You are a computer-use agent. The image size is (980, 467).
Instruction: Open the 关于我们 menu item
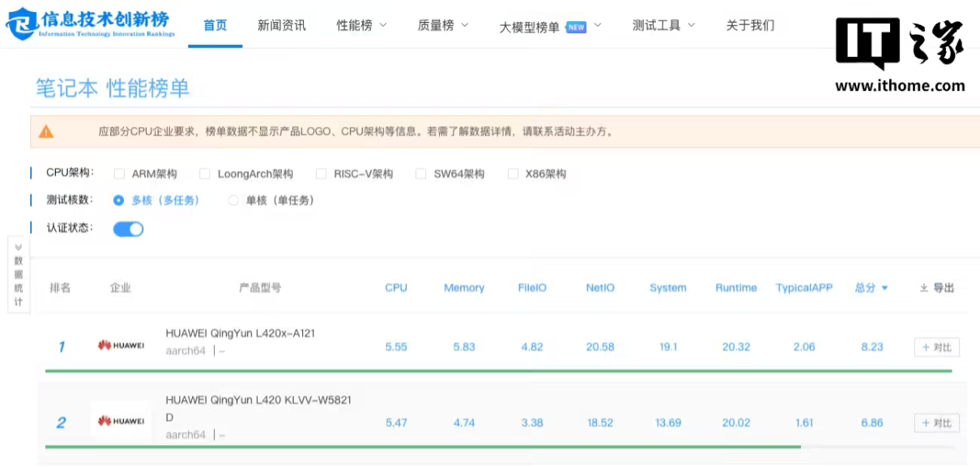750,25
